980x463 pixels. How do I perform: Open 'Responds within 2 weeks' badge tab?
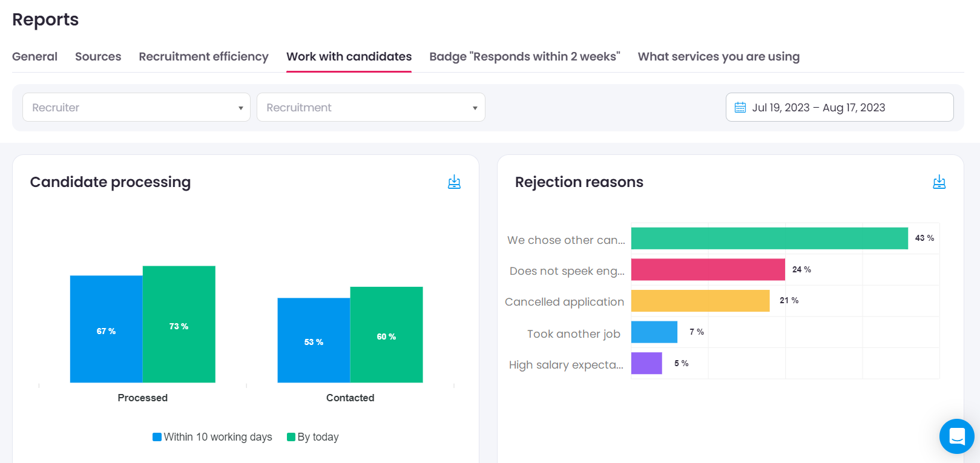(524, 57)
